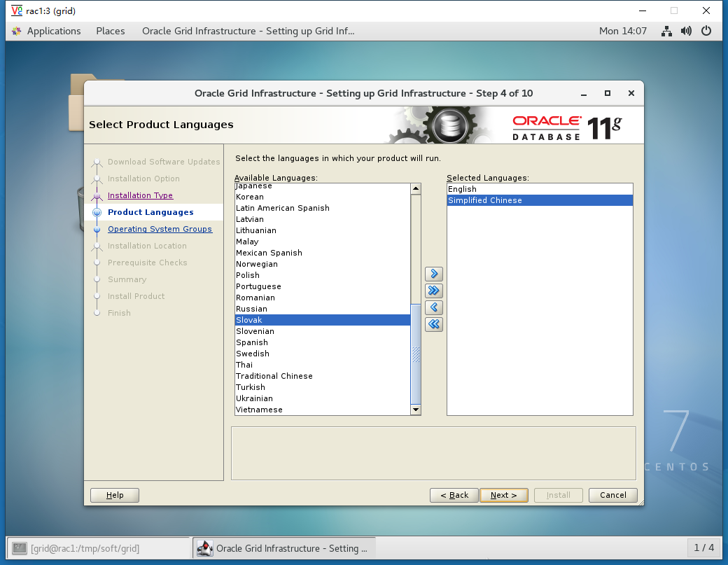Switch to Oracle Grid Infrastructure taskbar entry
The width and height of the screenshot is (728, 565).
coord(284,548)
